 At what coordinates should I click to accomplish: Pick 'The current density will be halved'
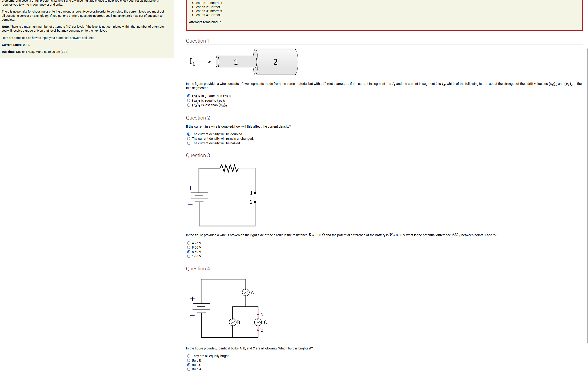pyautogui.click(x=188, y=143)
